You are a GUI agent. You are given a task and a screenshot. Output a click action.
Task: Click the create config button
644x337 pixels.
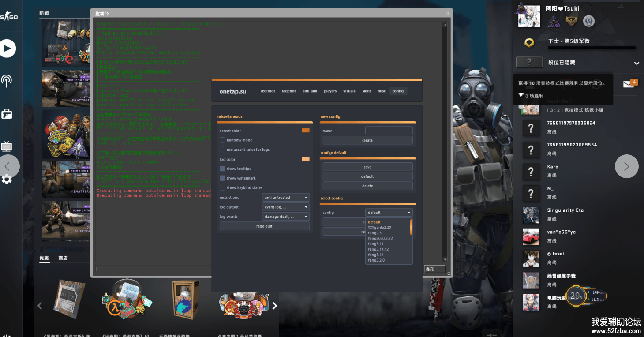tap(367, 140)
